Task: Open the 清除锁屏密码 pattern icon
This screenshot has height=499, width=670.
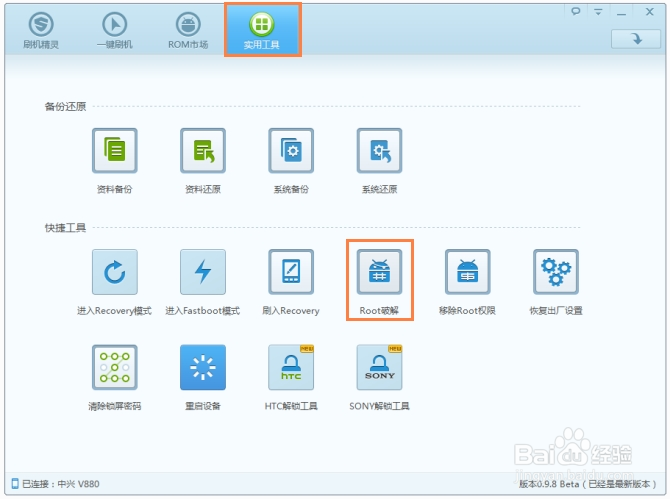Action: pyautogui.click(x=115, y=367)
